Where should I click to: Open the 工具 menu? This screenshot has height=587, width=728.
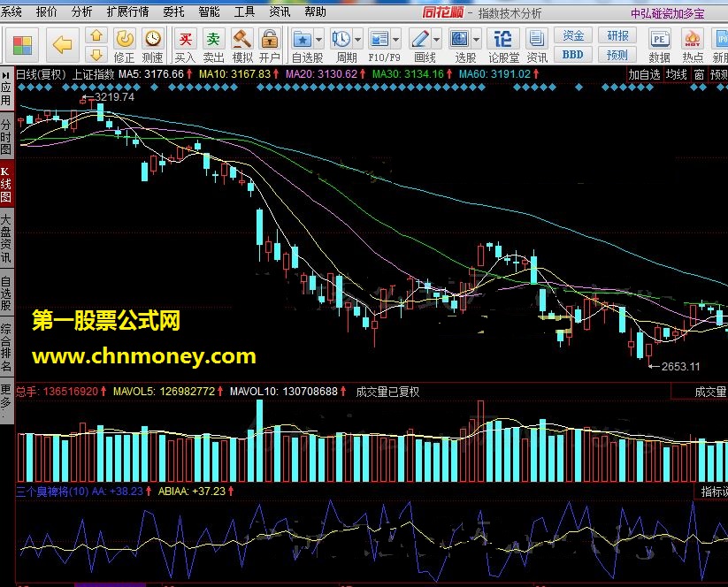(244, 11)
